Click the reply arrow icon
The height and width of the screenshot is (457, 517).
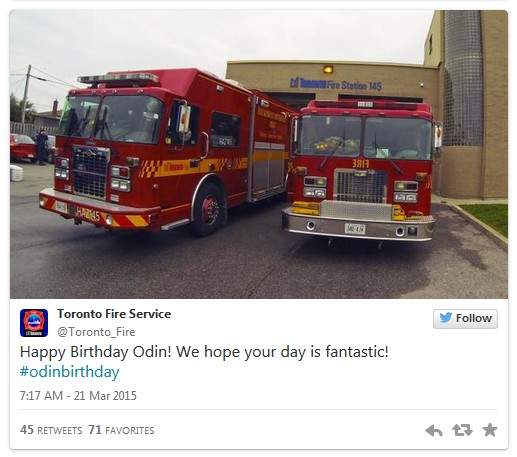tap(434, 430)
